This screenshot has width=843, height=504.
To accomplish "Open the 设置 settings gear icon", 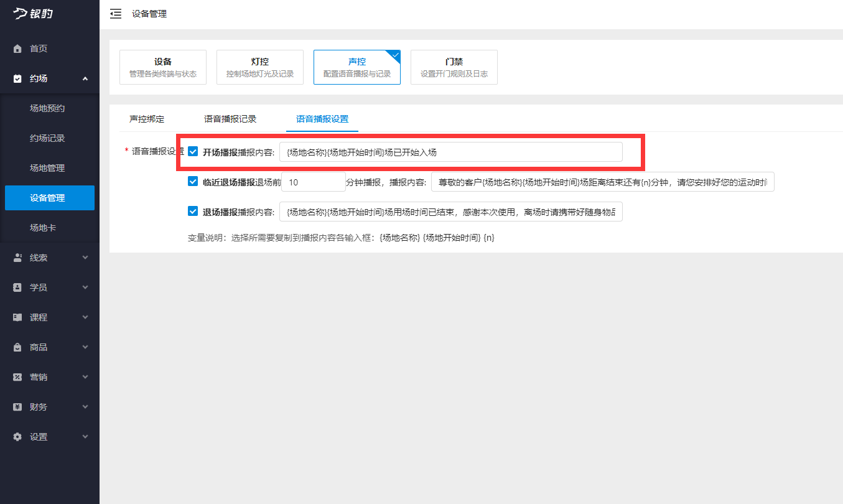I will coord(17,436).
